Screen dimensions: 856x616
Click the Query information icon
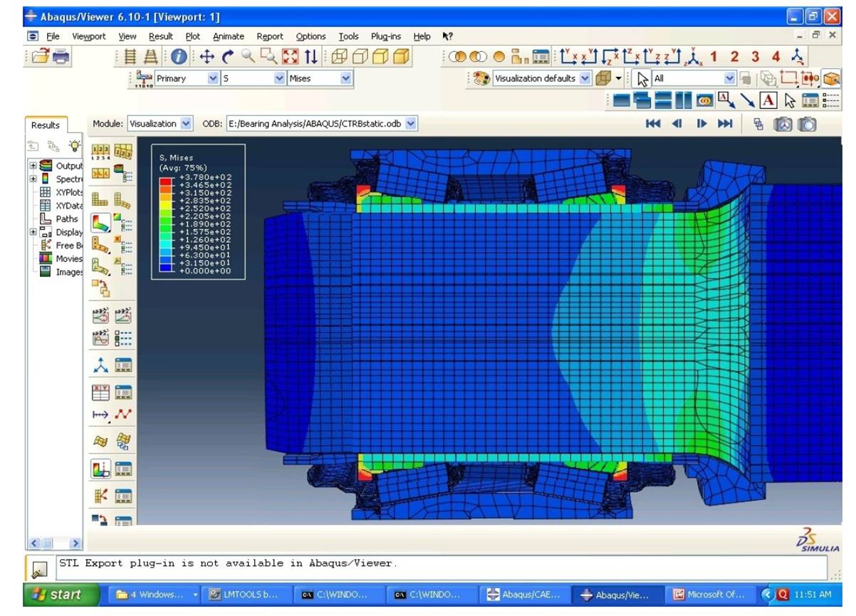pos(178,56)
